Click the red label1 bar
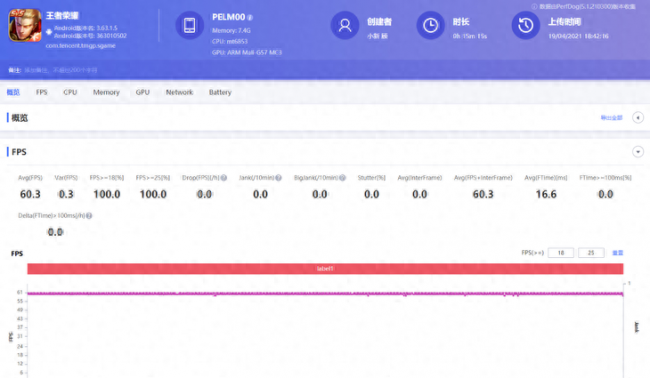 [325, 269]
